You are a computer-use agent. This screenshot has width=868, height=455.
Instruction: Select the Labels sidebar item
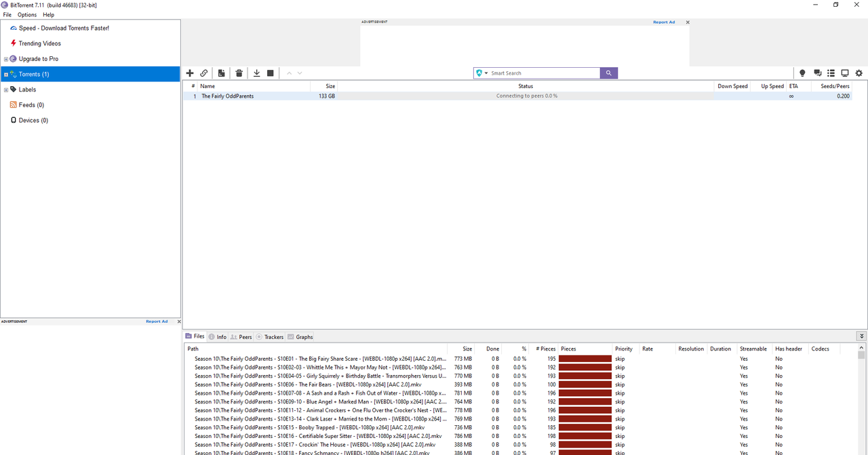click(27, 90)
